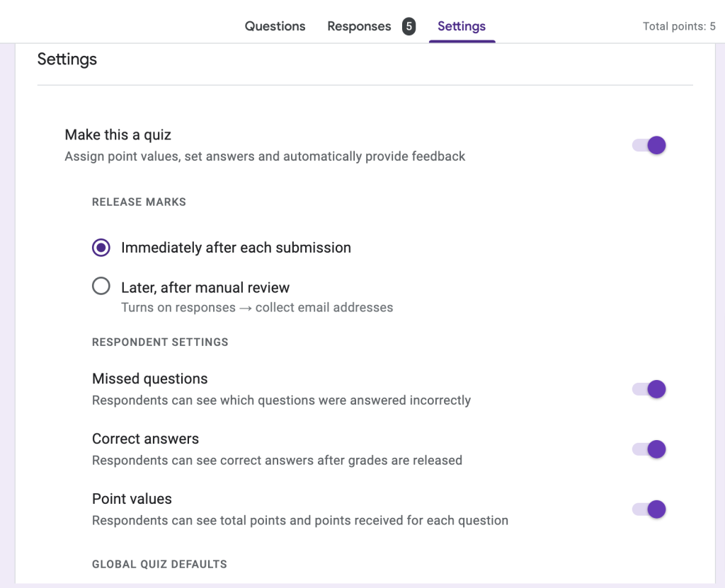The height and width of the screenshot is (588, 725).
Task: Switch to the Questions tab
Action: pyautogui.click(x=275, y=26)
